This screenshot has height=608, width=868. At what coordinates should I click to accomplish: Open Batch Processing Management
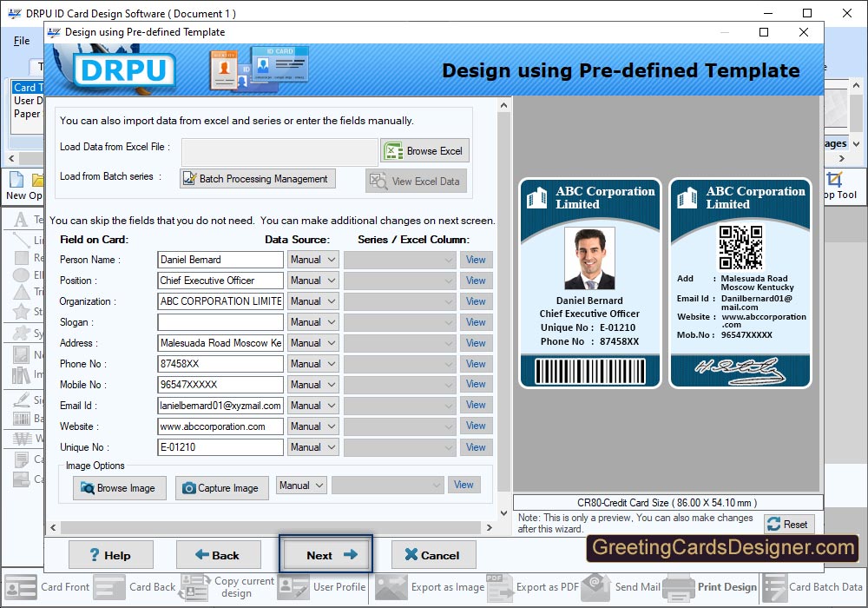pos(258,178)
